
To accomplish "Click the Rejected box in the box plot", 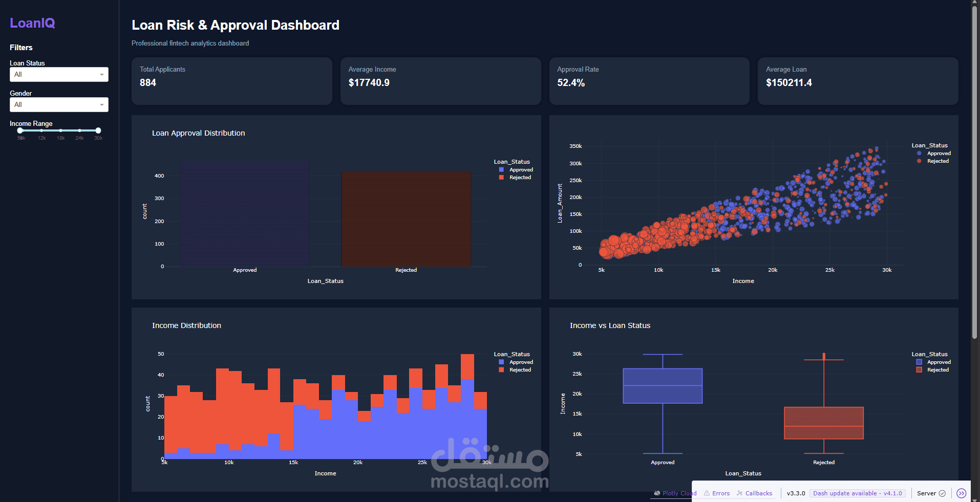I will point(824,423).
